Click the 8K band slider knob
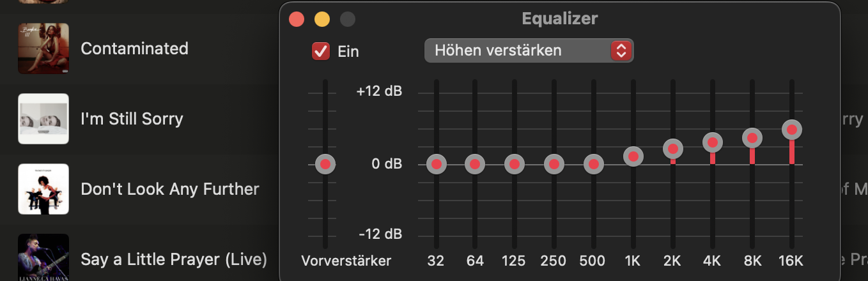The width and height of the screenshot is (868, 281). pyautogui.click(x=752, y=137)
